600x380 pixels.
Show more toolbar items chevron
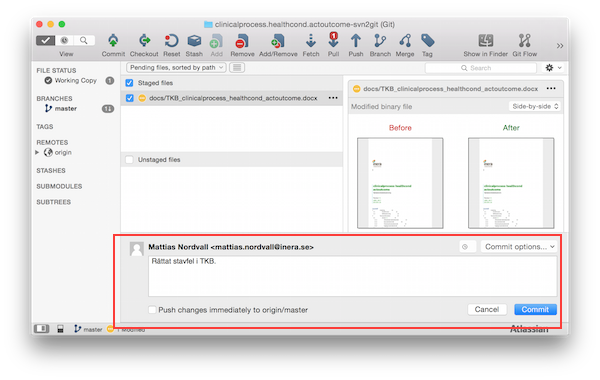pos(560,46)
